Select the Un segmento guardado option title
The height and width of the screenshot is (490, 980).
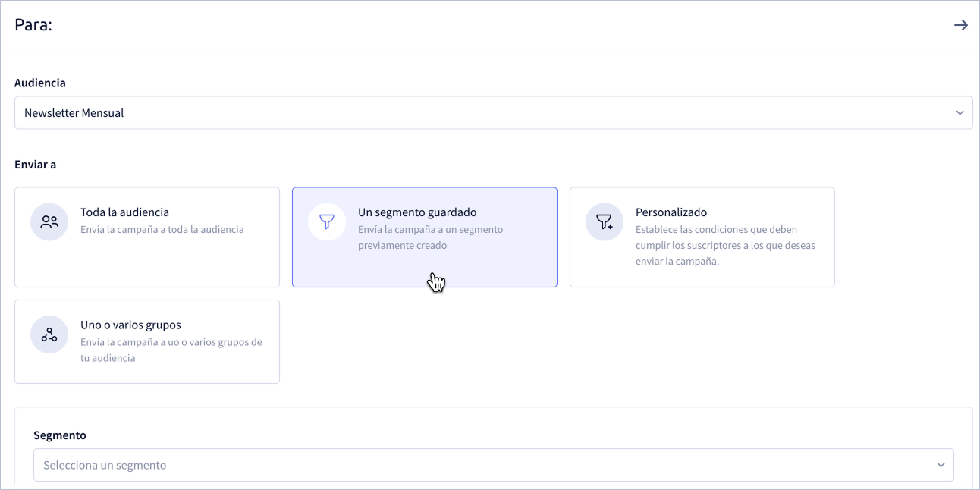417,212
